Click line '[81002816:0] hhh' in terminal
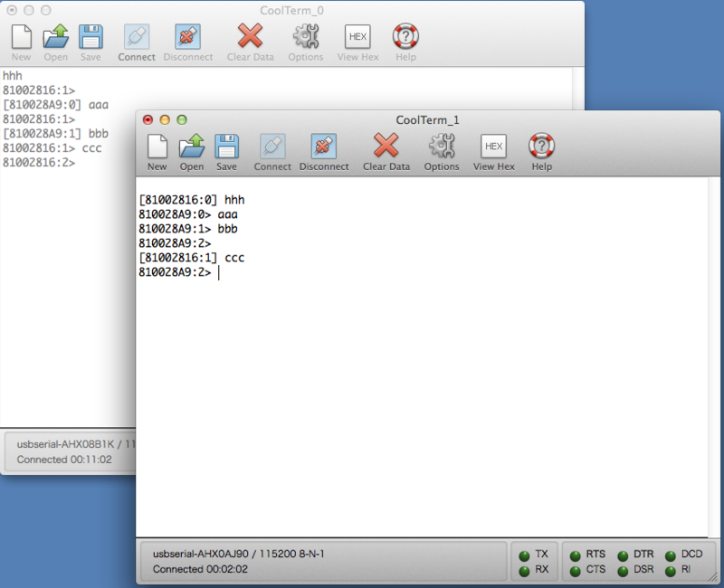 tap(192, 200)
